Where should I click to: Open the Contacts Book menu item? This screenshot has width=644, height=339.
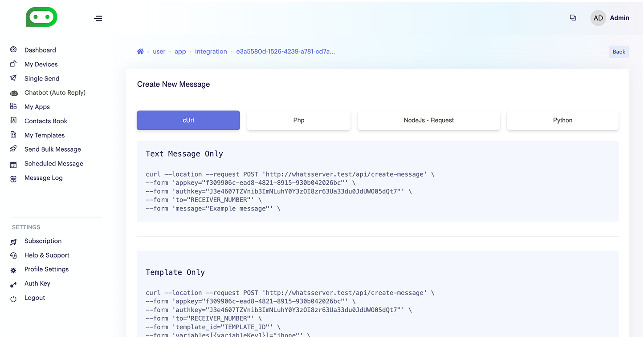click(x=46, y=121)
